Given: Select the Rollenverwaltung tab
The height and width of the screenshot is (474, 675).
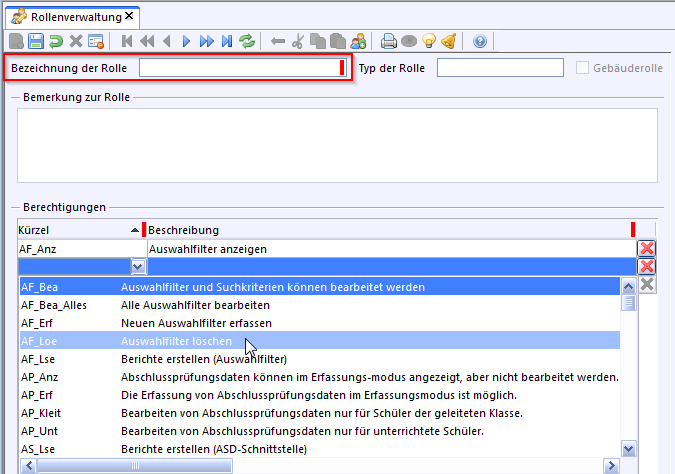Looking at the screenshot, I should click(x=70, y=15).
